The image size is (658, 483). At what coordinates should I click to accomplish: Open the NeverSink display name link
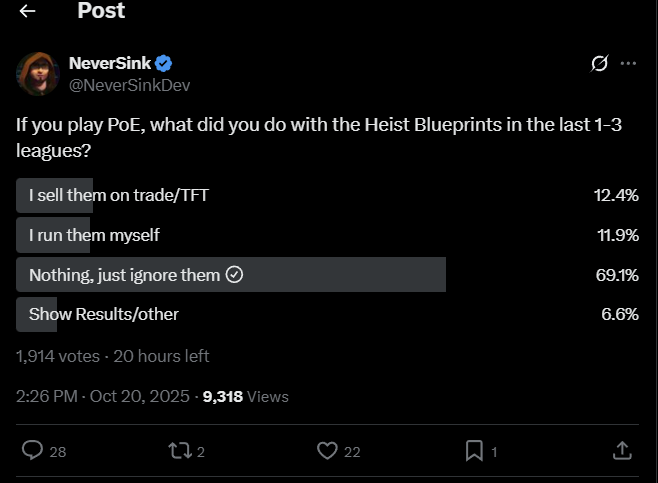pyautogui.click(x=106, y=64)
